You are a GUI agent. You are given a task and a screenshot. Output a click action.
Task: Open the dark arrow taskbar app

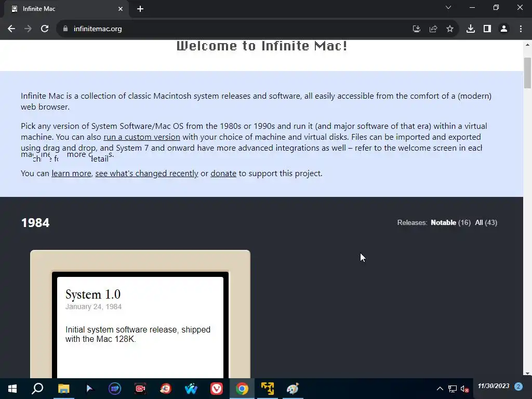[x=89, y=389]
